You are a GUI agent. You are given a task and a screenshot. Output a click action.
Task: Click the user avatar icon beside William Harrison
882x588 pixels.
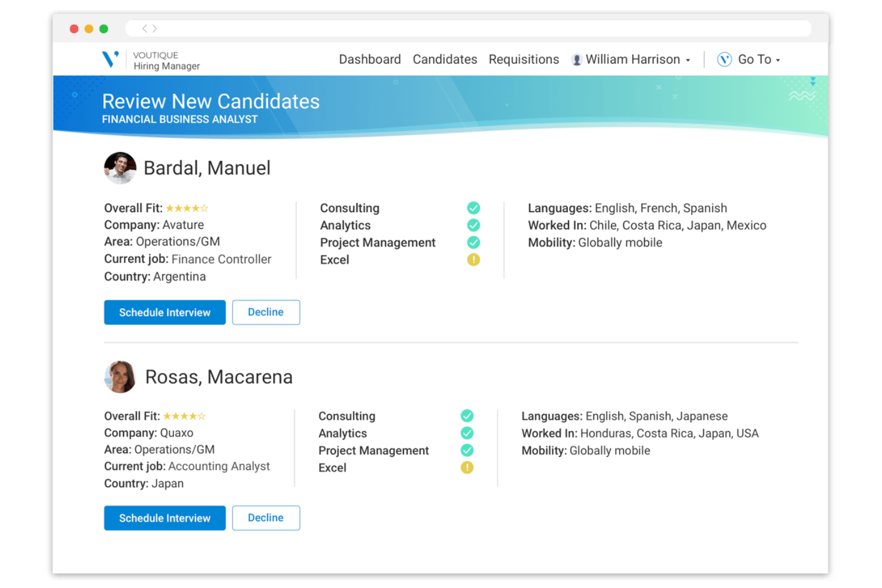pos(576,59)
